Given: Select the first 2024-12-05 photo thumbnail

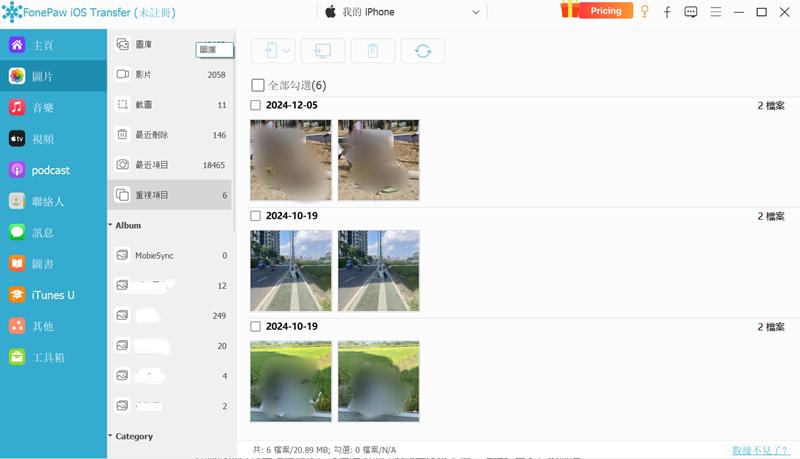Looking at the screenshot, I should point(291,160).
